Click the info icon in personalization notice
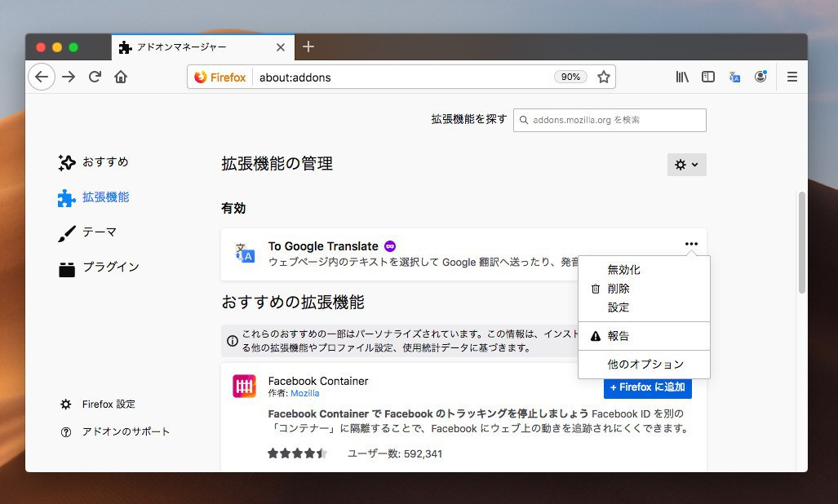Image resolution: width=838 pixels, height=504 pixels. pos(233,341)
